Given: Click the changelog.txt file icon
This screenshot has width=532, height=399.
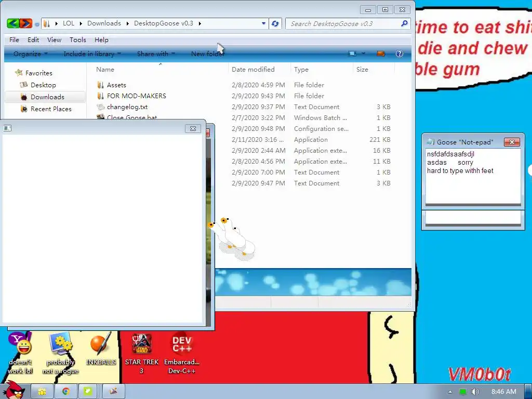Looking at the screenshot, I should [100, 107].
